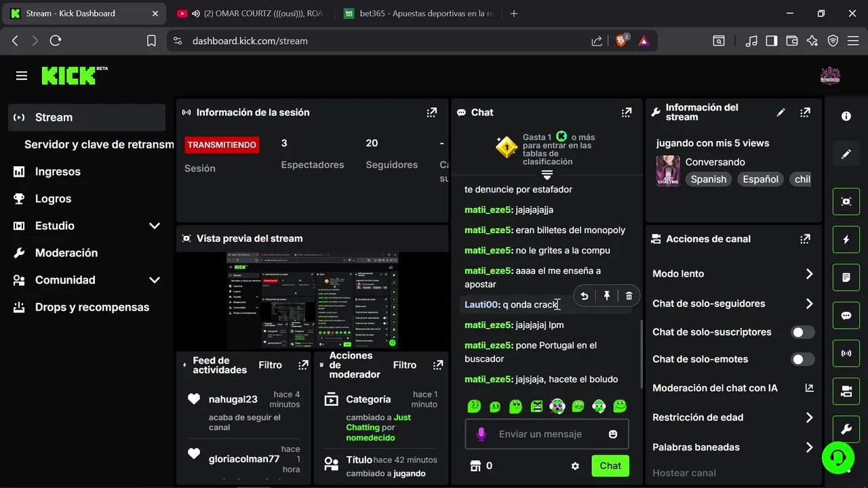Open Filtro in Acciones de moderador
Viewport: 868px width, 488px height.
405,365
